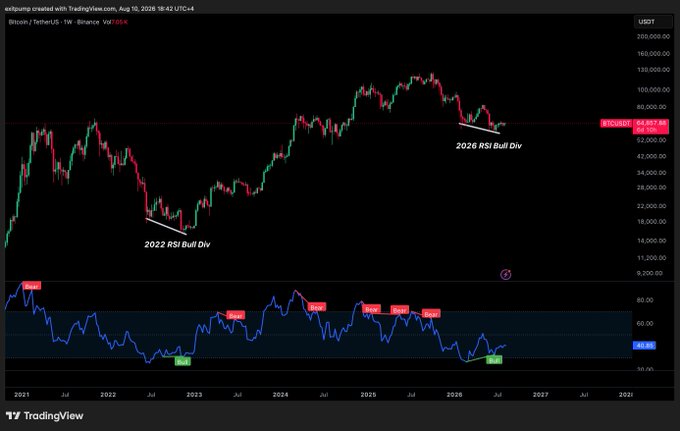Select the Bear label at the 2021 RSI peak
The image size is (680, 431).
[32, 286]
